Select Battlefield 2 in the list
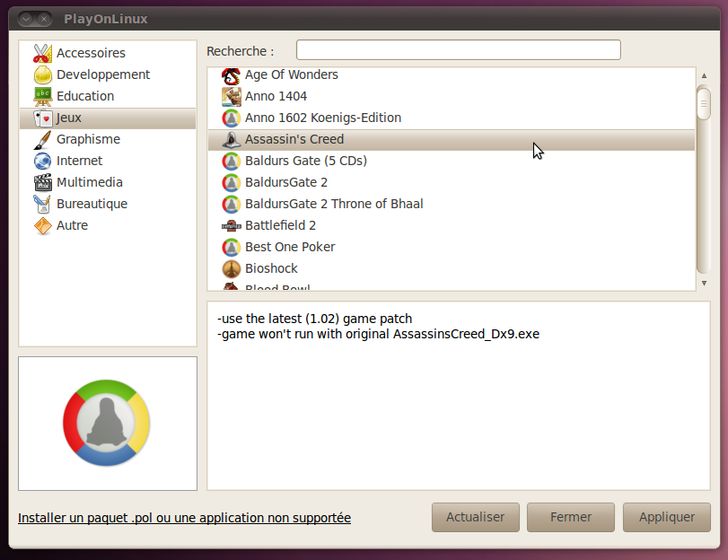728x560 pixels. point(452,225)
